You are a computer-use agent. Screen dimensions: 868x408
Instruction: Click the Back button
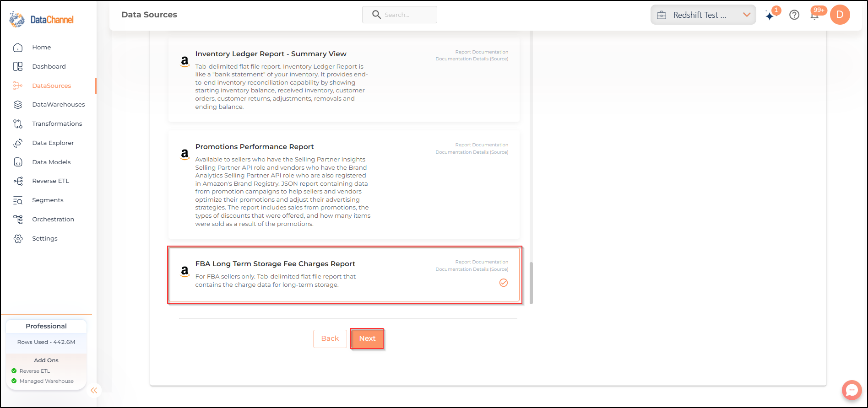tap(330, 338)
